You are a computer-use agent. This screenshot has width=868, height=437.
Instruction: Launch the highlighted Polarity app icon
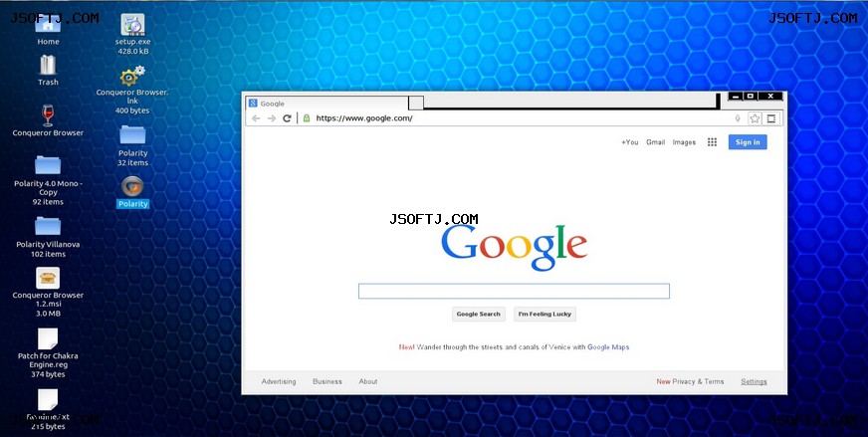[x=132, y=187]
